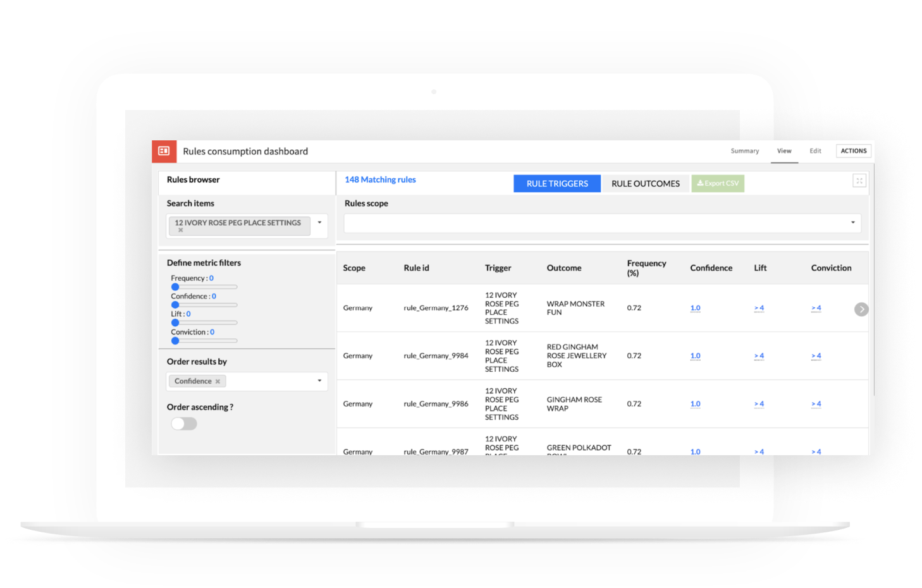Toggle the Order ascending switch
Screen dimensions: 922x588
pos(184,424)
